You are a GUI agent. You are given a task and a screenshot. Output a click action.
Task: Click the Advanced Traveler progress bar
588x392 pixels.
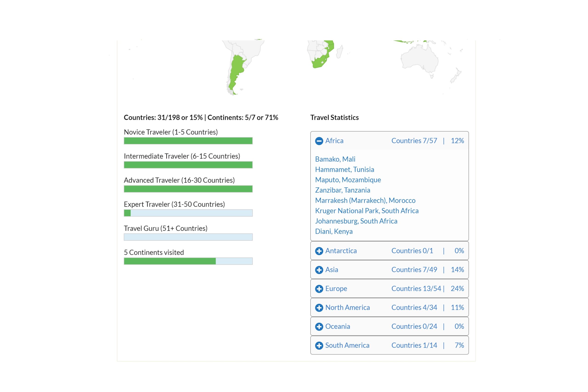point(188,189)
